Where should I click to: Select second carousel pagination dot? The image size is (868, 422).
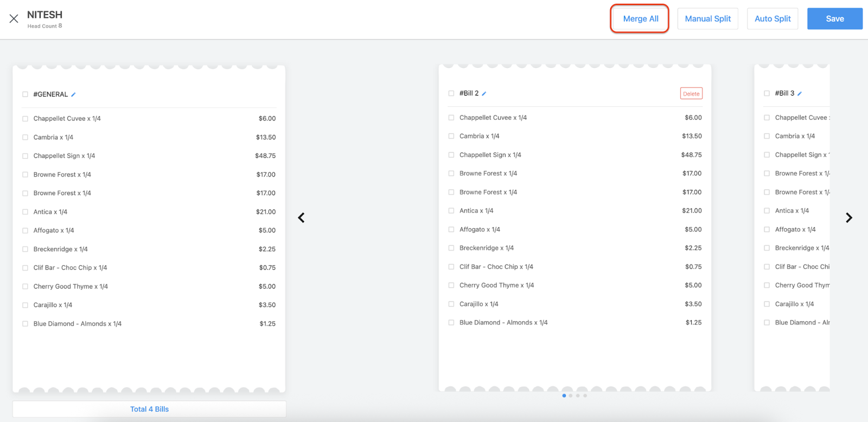point(571,395)
